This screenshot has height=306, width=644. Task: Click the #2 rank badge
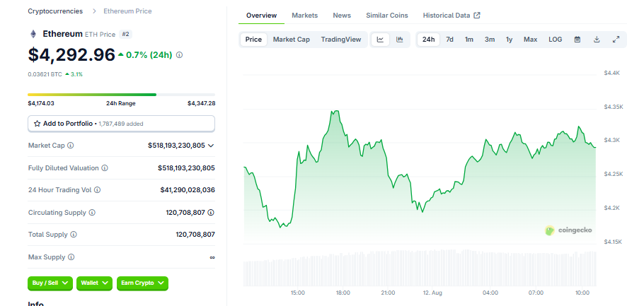(126, 34)
